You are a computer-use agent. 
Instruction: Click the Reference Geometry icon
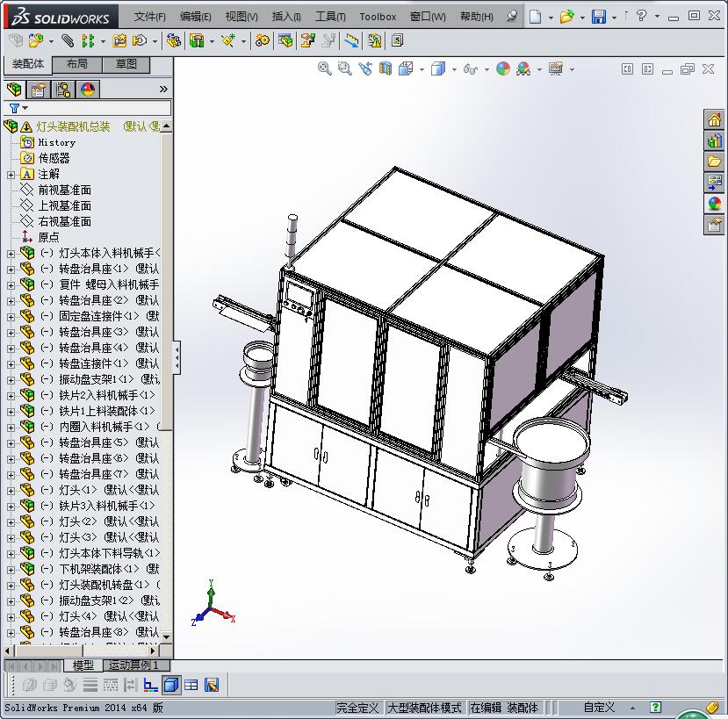click(227, 41)
